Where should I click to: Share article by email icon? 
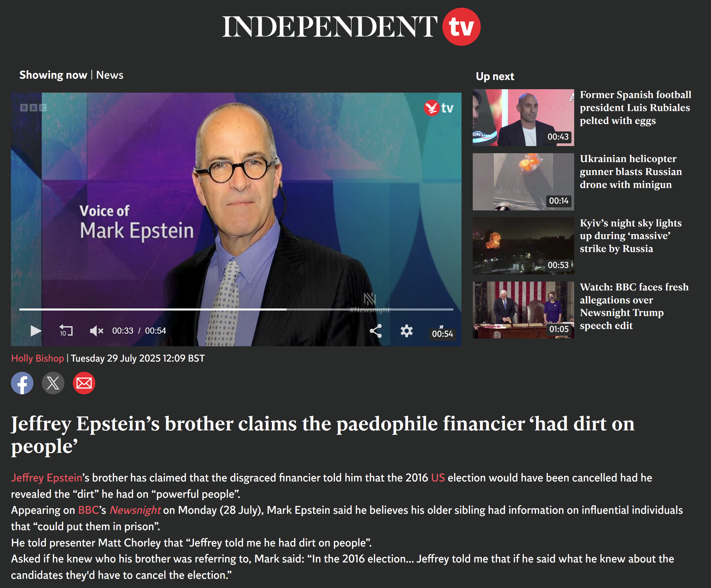pos(84,383)
